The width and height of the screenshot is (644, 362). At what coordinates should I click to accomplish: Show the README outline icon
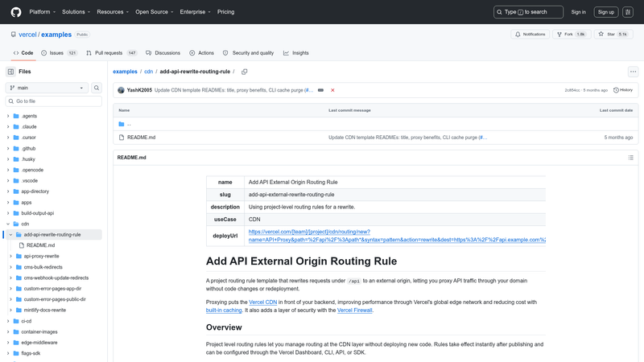(x=630, y=158)
